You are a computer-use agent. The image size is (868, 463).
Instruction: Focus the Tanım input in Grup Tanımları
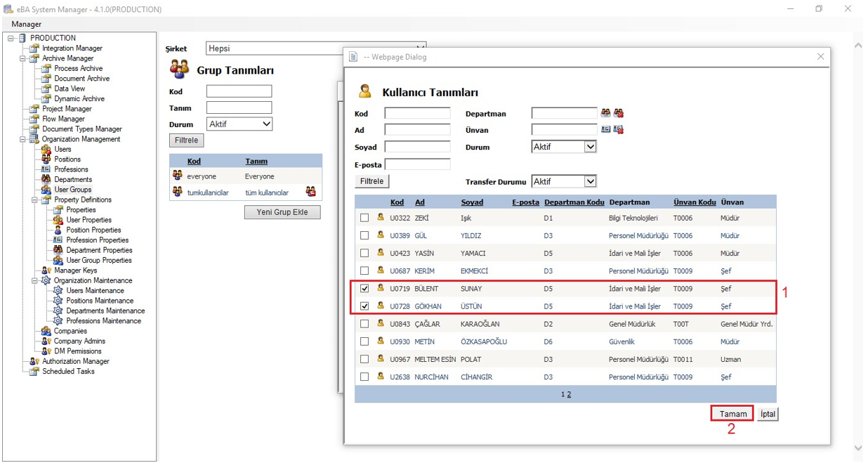[x=239, y=107]
